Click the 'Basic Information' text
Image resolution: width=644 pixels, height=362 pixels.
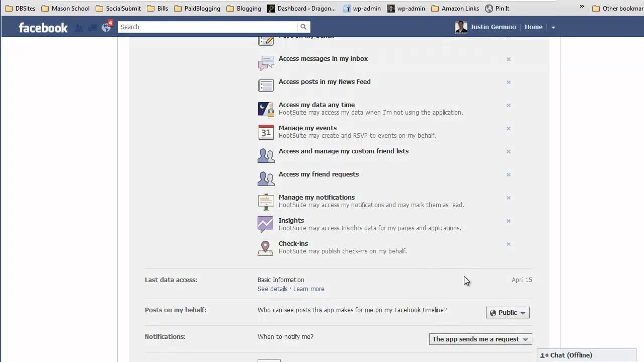click(281, 280)
